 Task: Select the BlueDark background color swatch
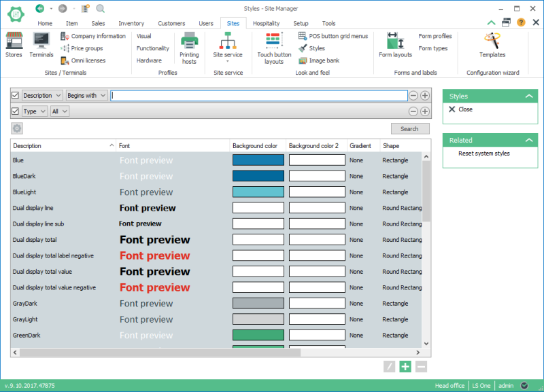coord(258,176)
